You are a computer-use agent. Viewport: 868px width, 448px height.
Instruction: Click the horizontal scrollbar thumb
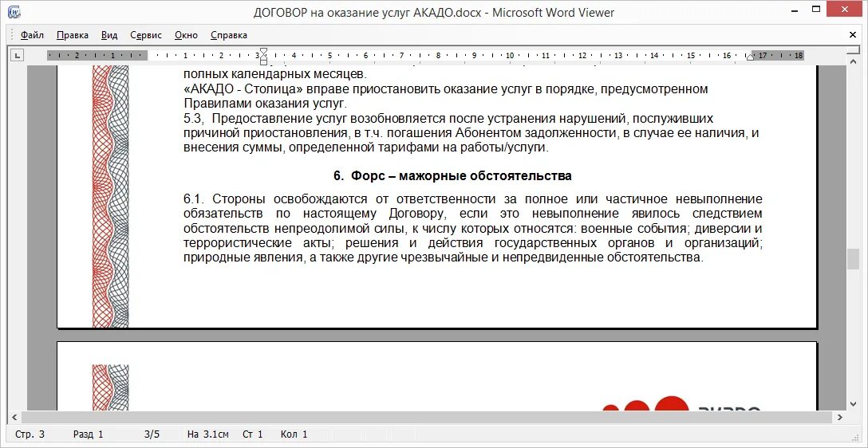point(426,417)
